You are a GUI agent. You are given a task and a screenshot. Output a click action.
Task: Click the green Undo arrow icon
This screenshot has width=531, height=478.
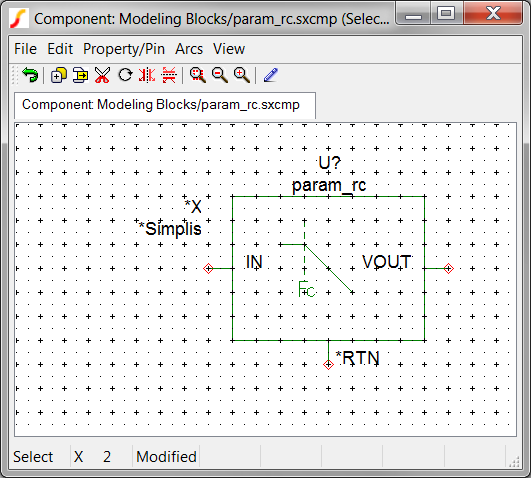click(x=30, y=75)
